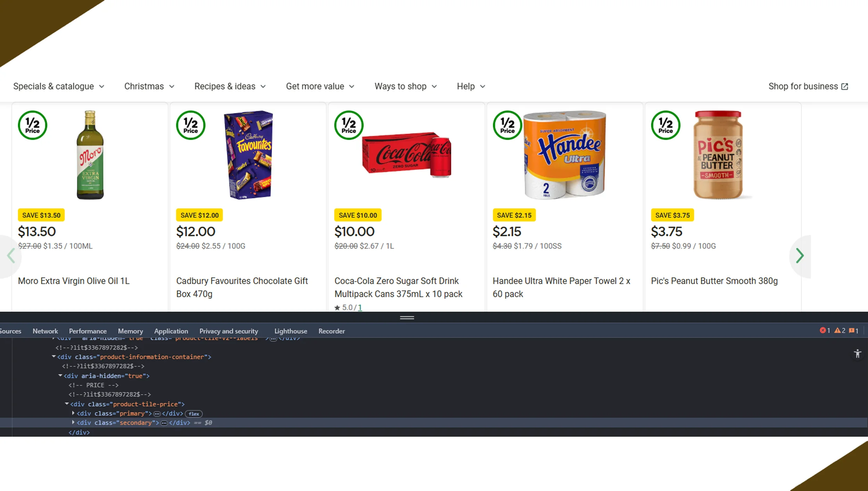Open the Lighthouse tab
This screenshot has width=868, height=491.
point(291,331)
